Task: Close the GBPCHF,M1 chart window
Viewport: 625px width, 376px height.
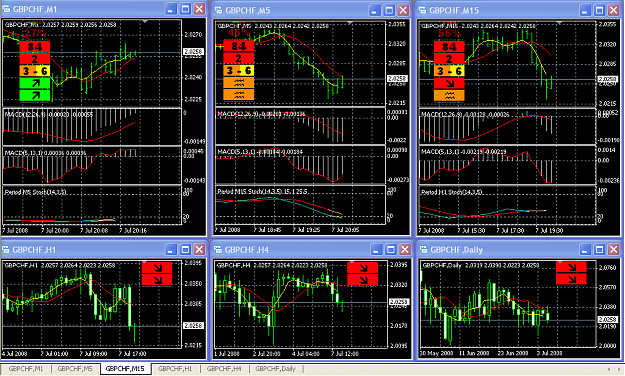Action: point(200,9)
